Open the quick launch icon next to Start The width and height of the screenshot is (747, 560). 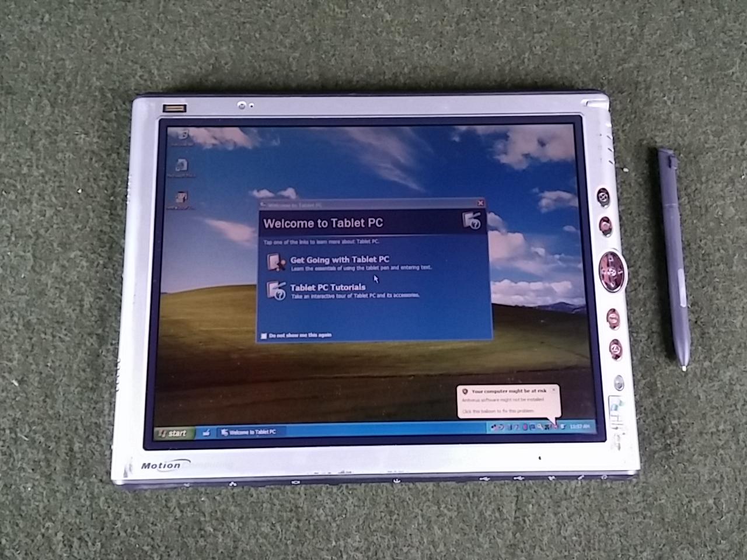coord(205,432)
